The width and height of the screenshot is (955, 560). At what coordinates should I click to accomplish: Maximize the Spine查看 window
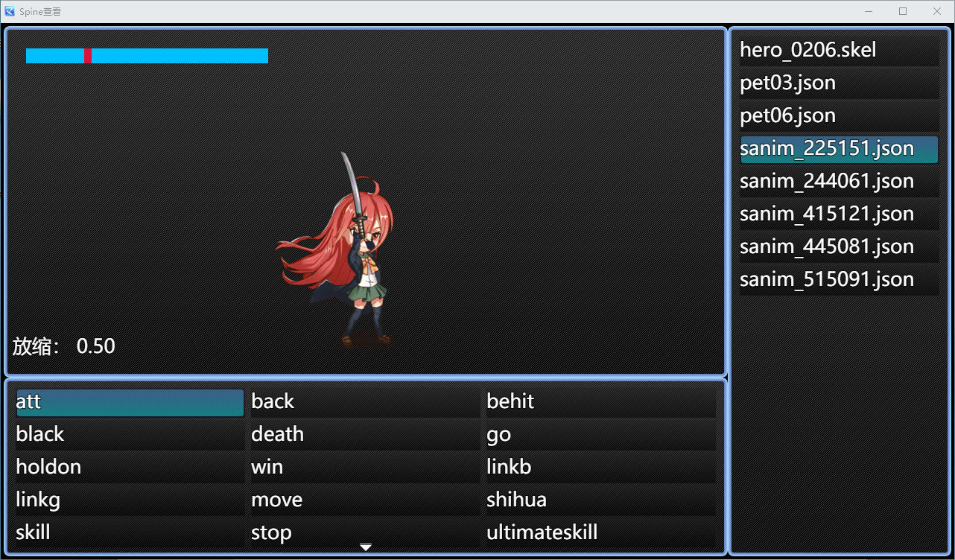tap(903, 11)
